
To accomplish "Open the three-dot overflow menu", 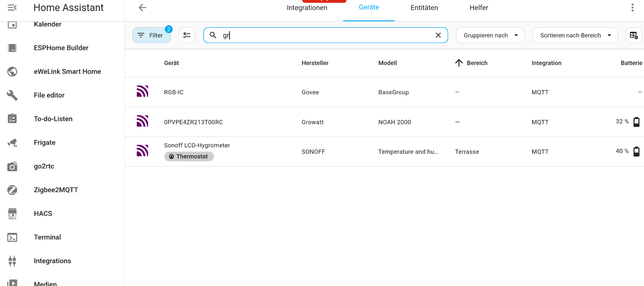I will point(632,7).
